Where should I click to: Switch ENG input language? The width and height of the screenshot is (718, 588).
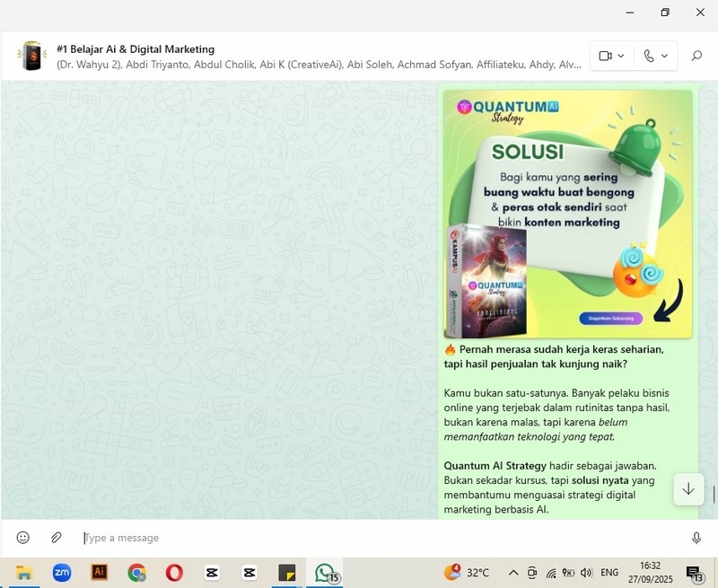(609, 573)
